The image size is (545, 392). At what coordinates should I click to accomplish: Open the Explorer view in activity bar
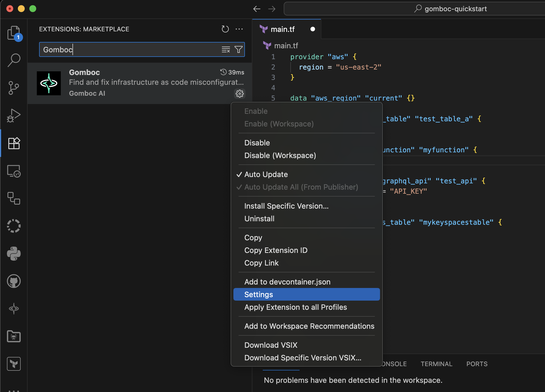pyautogui.click(x=14, y=33)
